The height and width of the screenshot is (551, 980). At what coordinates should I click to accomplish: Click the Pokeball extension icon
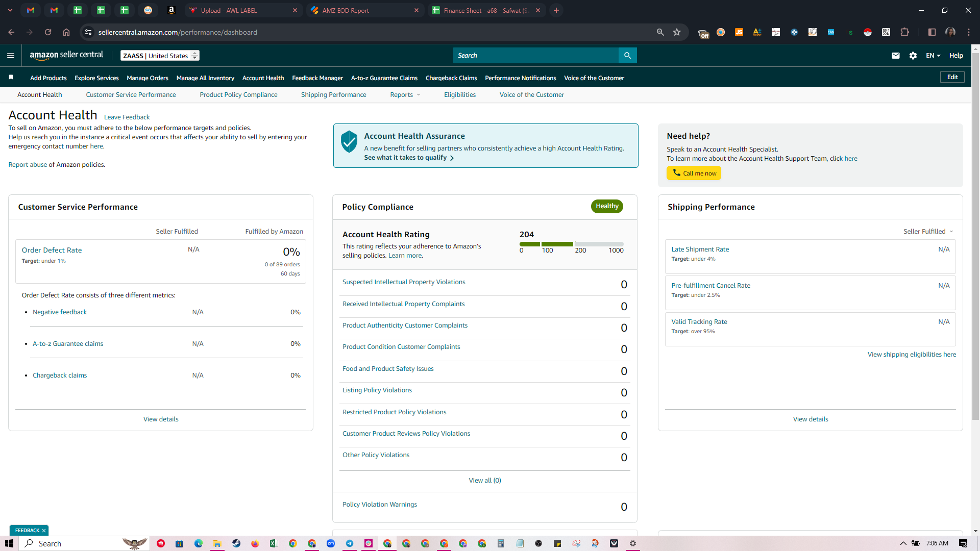pos(868,32)
